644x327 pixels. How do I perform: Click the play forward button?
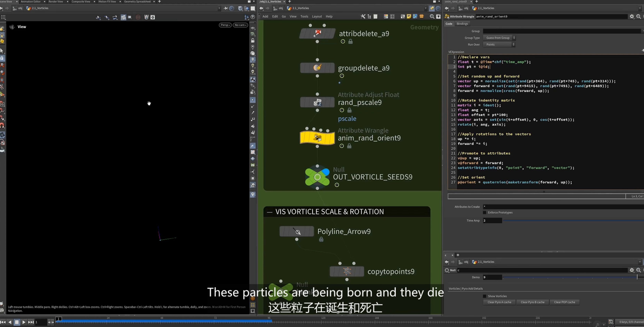tap(24, 322)
